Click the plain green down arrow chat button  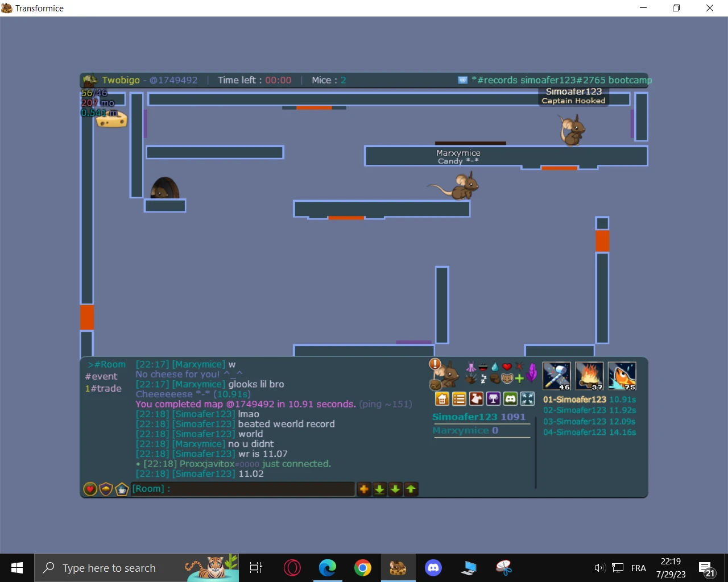click(x=395, y=489)
